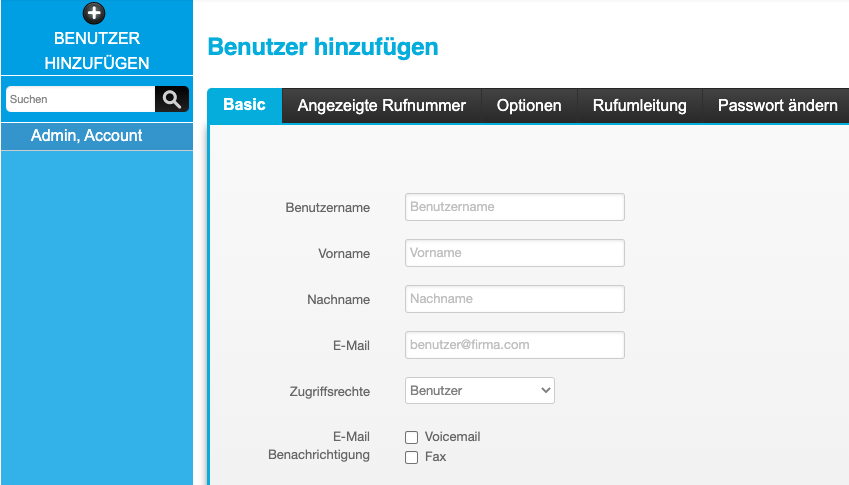Screen dimensions: 849x485
Task: Focus the Suchen search field
Action: tap(80, 99)
